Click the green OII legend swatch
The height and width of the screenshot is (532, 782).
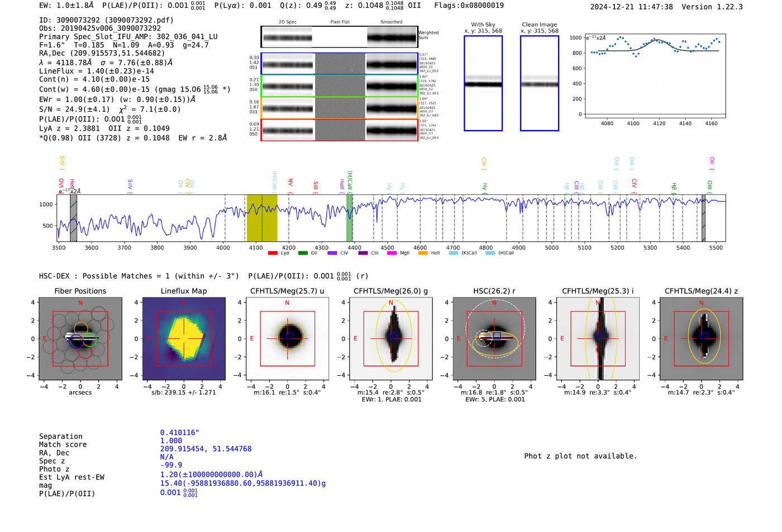[x=303, y=253]
